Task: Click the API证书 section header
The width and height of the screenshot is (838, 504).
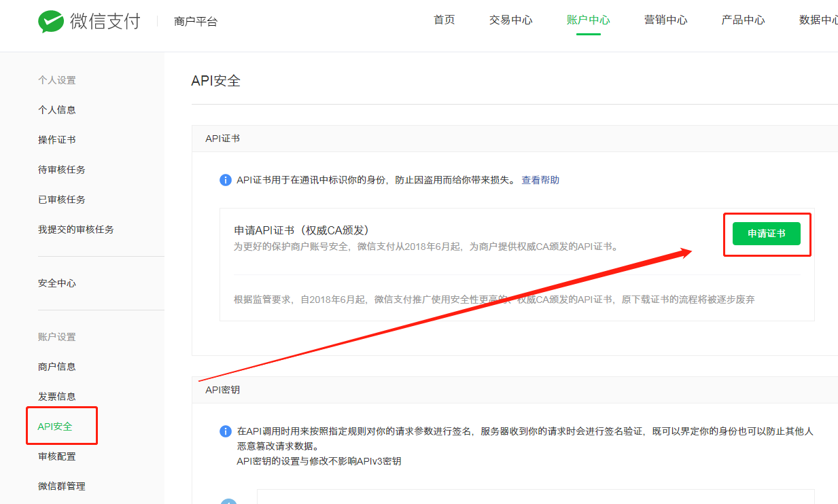Action: coord(222,139)
